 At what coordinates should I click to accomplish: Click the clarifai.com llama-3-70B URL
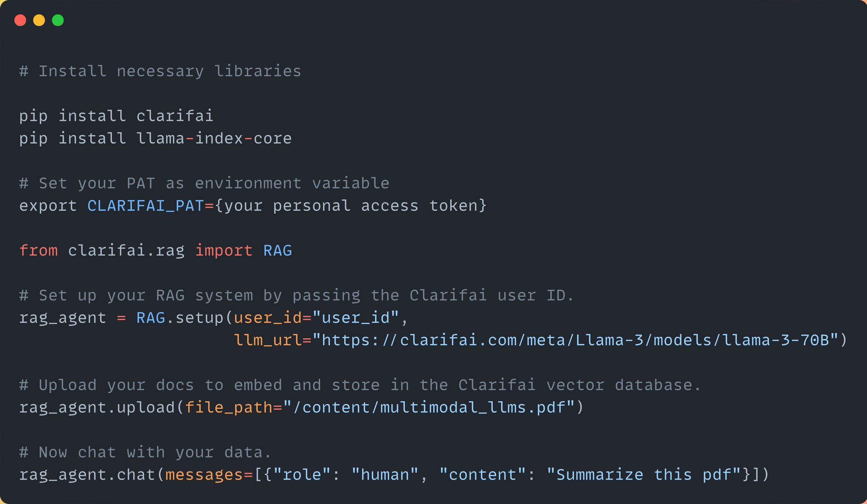575,340
